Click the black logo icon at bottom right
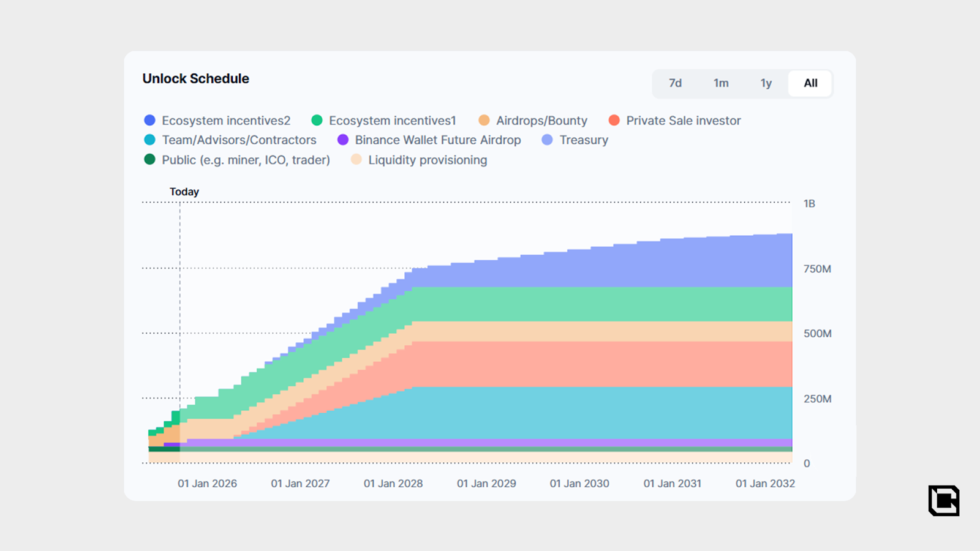This screenshot has width=980, height=551. [943, 501]
